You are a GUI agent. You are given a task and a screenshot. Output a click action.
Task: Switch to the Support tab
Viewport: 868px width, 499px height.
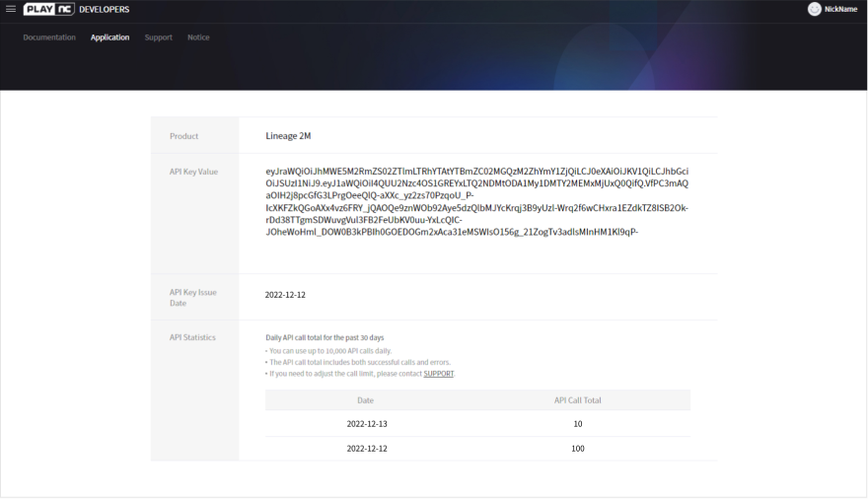[158, 37]
